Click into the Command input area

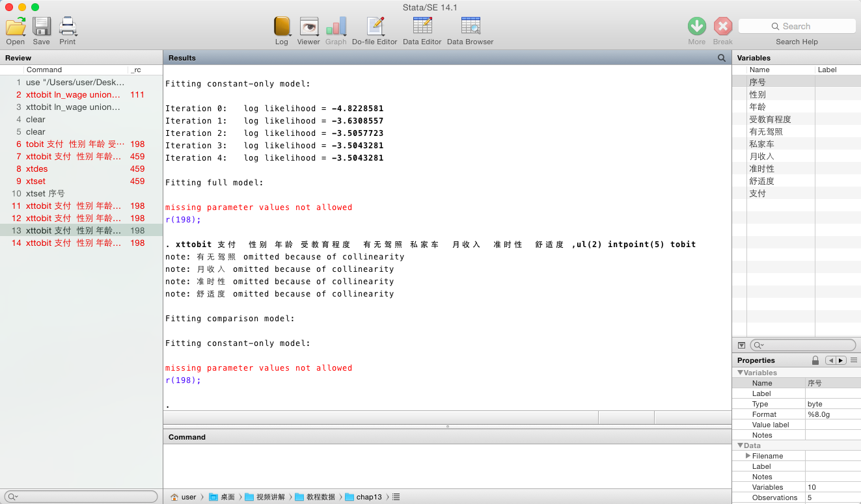[x=447, y=466]
